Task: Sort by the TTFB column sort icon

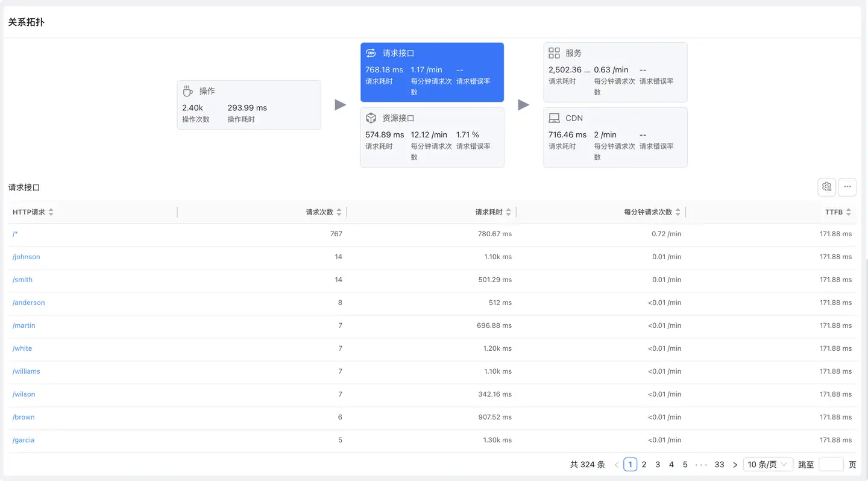Action: click(848, 212)
